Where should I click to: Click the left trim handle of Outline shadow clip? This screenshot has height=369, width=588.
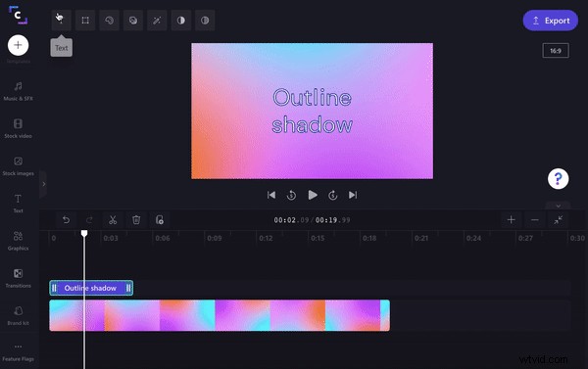[54, 288]
